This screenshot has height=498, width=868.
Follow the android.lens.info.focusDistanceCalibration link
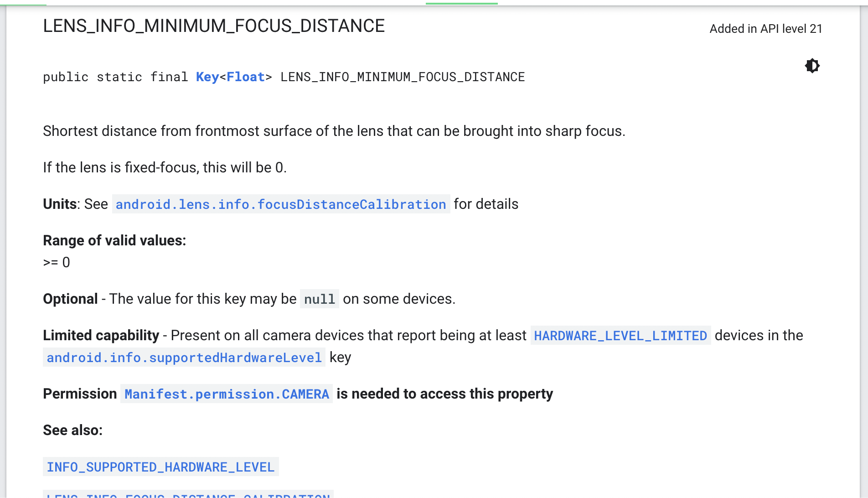click(x=280, y=204)
